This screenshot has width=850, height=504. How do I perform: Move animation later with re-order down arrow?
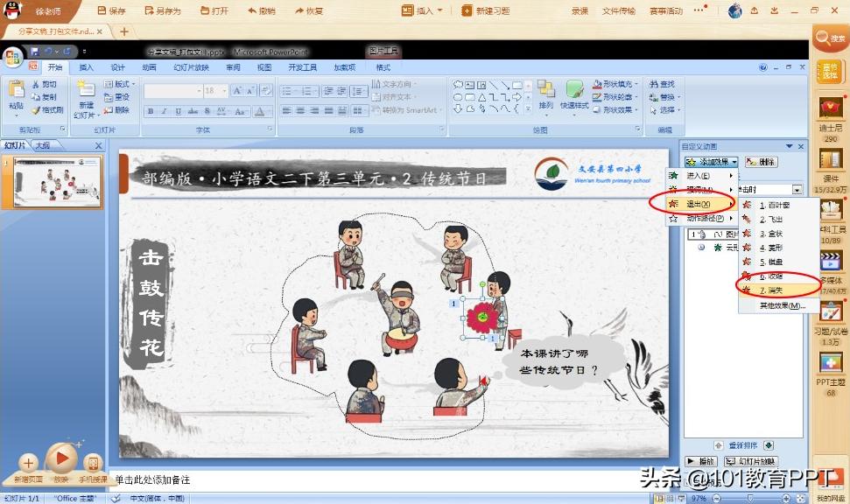pos(768,445)
